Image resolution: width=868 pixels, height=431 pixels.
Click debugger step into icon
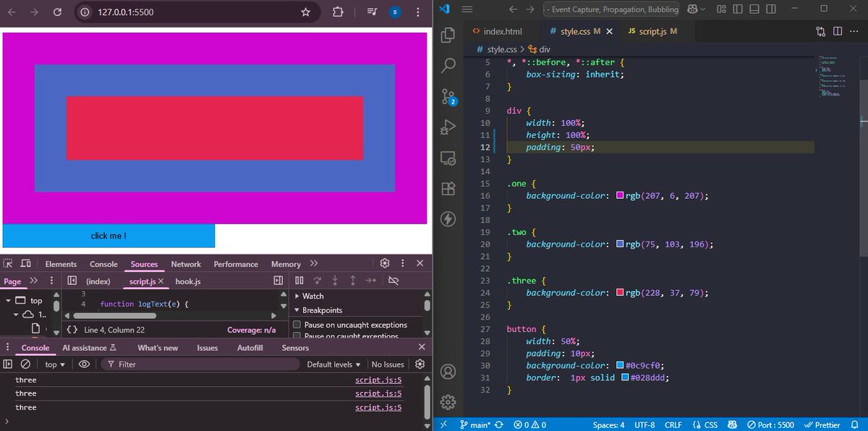335,281
